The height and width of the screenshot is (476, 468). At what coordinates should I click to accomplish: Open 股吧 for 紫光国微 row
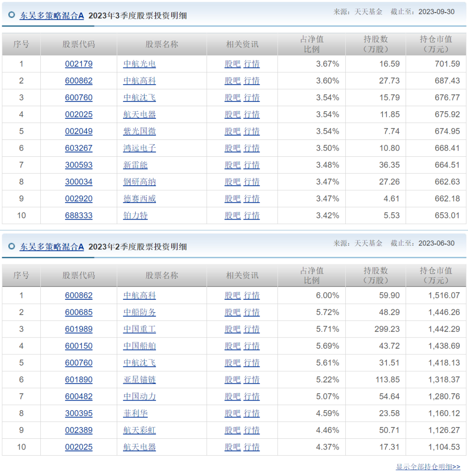coord(232,131)
